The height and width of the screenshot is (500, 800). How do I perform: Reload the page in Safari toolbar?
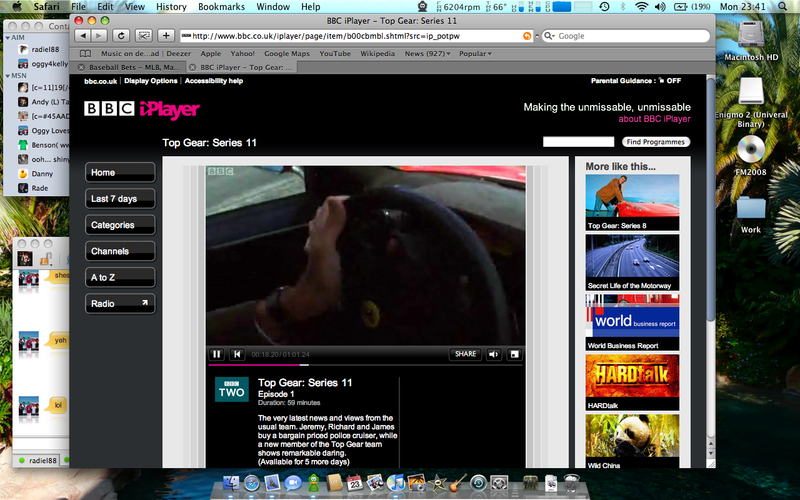121,36
